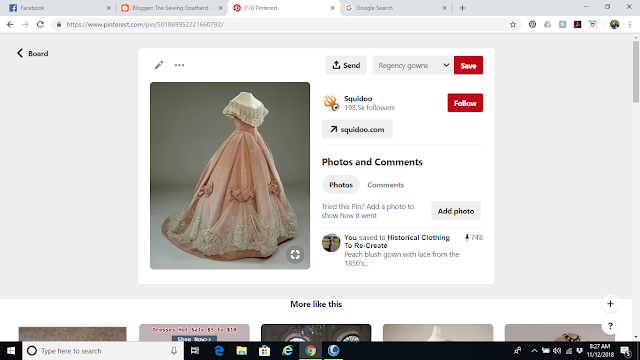Open Microsoft Edge from the taskbar

(x=219, y=351)
